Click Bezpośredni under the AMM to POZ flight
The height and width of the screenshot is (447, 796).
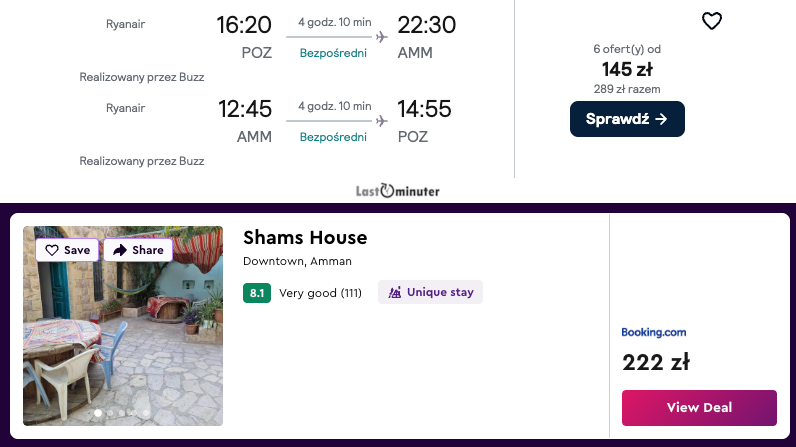click(333, 137)
